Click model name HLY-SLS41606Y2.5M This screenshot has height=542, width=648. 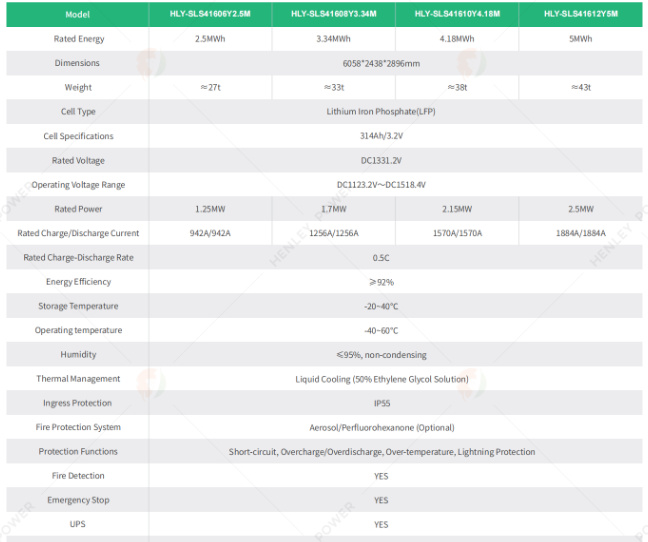point(210,14)
